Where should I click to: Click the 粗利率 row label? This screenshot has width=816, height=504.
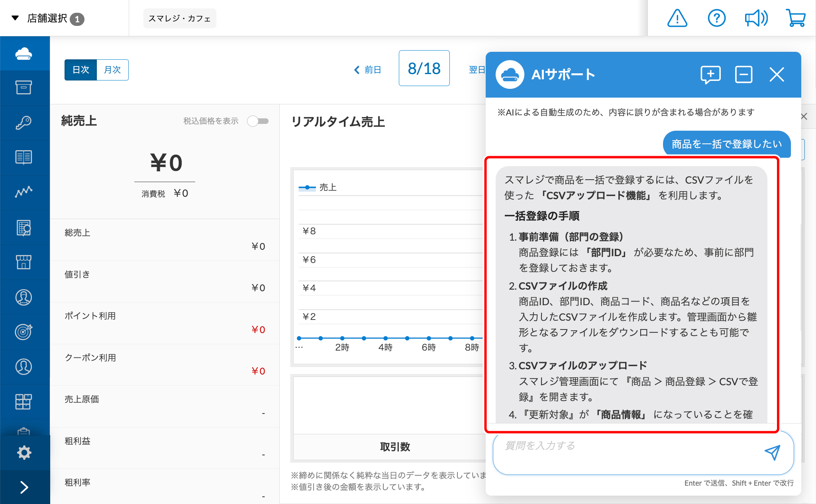(x=77, y=482)
